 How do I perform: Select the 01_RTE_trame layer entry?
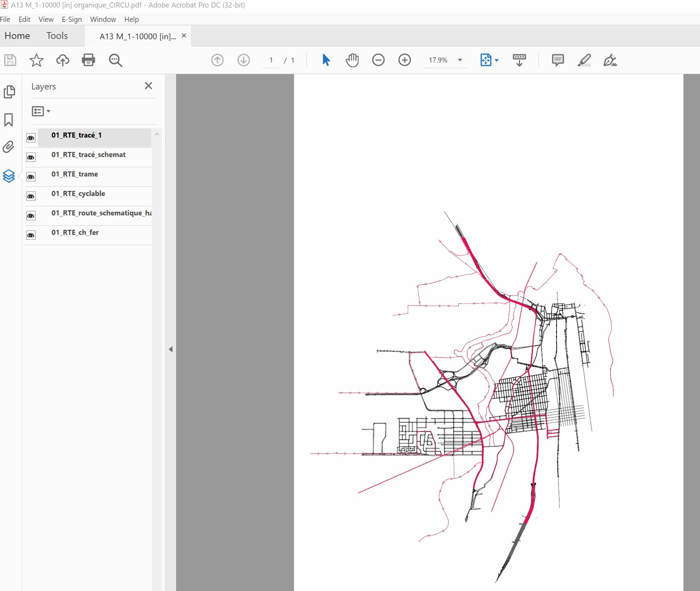tap(75, 174)
